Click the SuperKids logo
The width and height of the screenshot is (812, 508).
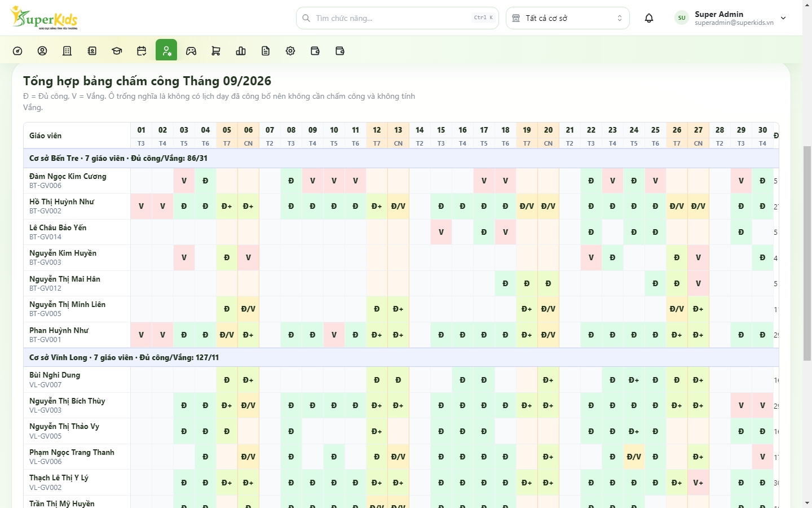point(44,17)
